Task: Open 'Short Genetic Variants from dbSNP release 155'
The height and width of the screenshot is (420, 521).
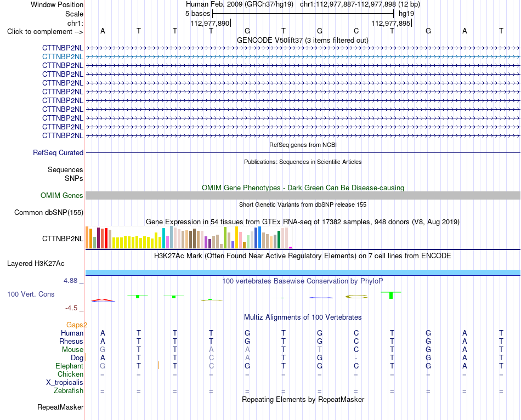Action: pyautogui.click(x=303, y=205)
